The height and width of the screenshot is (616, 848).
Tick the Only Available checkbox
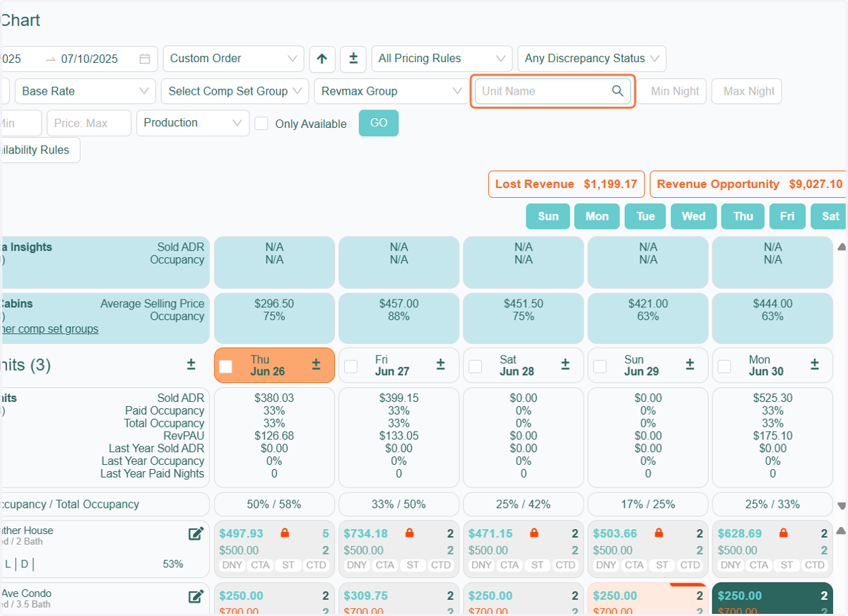(x=261, y=124)
